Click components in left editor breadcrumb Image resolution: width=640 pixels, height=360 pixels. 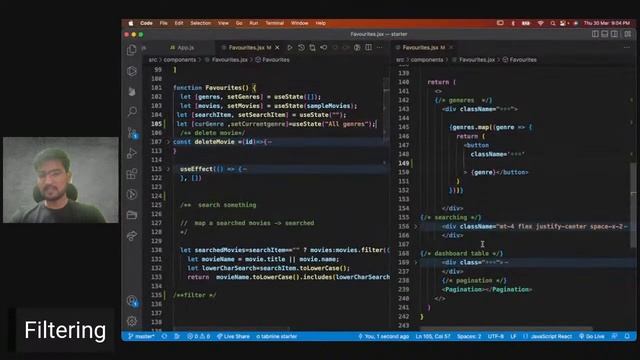click(x=180, y=60)
